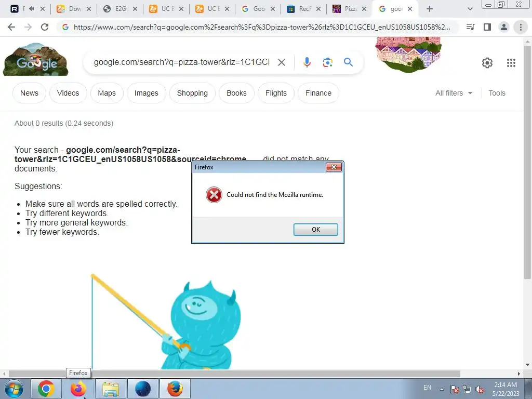Filter results by Shopping
Image resolution: width=532 pixels, height=399 pixels.
pyautogui.click(x=192, y=93)
